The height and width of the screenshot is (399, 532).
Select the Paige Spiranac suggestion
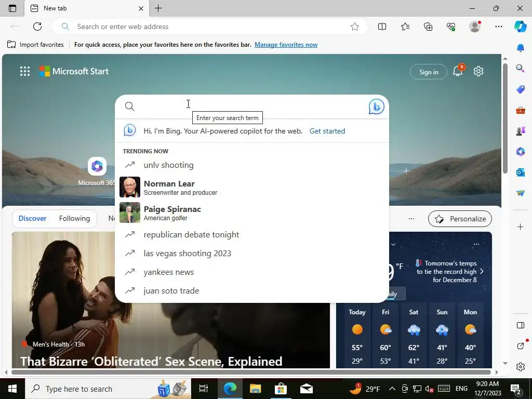click(252, 212)
